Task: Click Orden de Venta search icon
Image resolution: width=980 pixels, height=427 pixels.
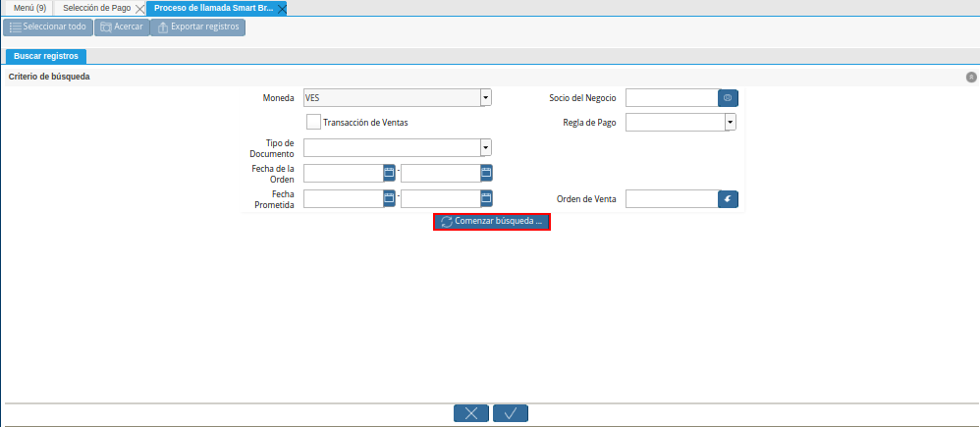Action: click(728, 199)
